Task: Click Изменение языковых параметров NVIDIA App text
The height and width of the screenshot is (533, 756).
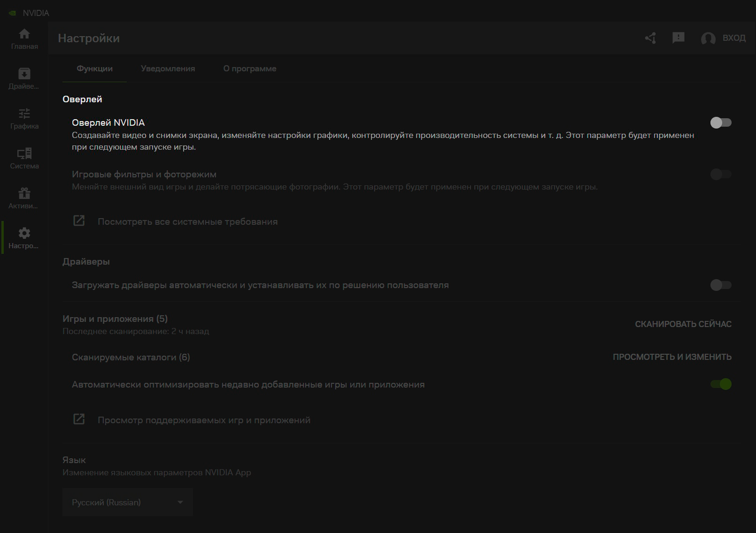Action: 157,472
